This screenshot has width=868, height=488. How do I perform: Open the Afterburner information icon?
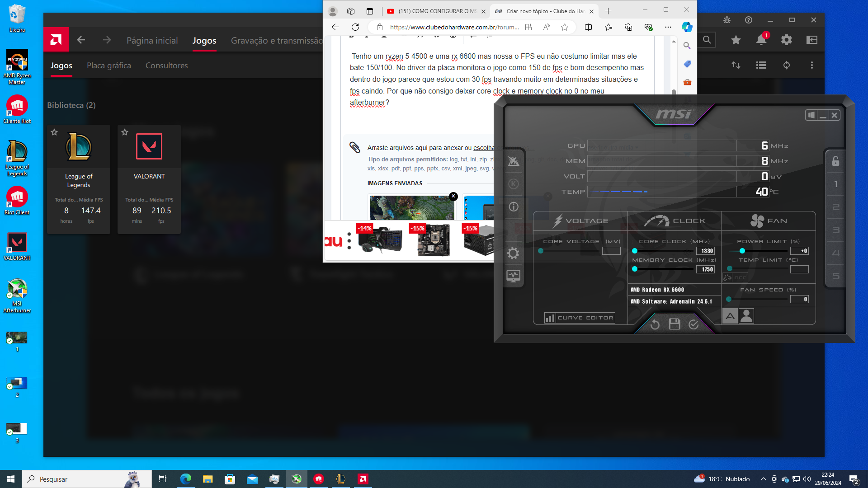point(513,207)
